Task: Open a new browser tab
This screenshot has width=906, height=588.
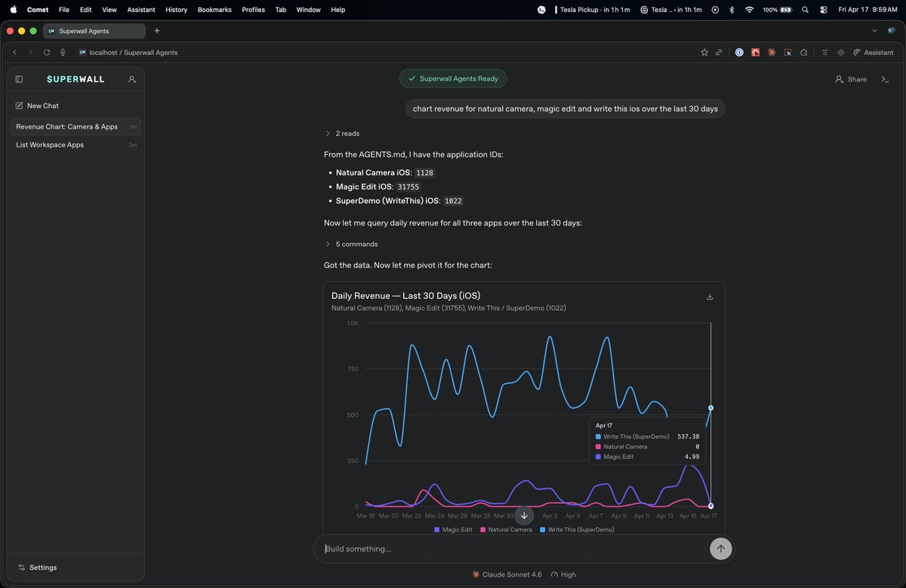Action: (x=157, y=31)
